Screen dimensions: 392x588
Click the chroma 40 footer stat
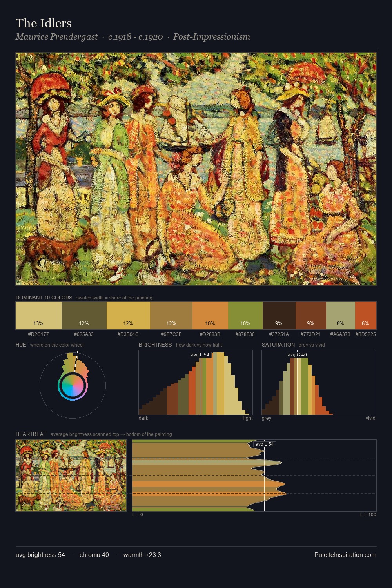coord(94,555)
